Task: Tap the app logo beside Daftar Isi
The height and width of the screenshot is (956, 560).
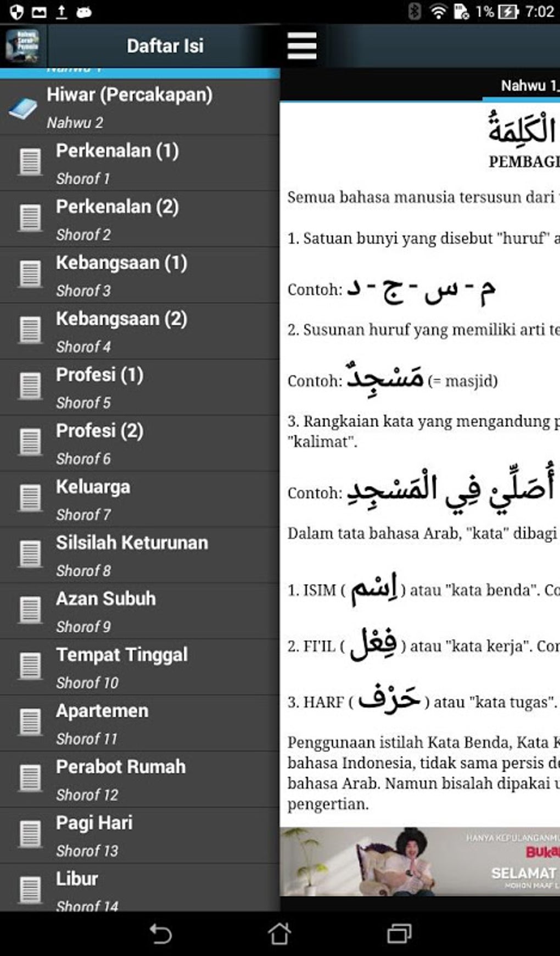Action: click(x=23, y=46)
